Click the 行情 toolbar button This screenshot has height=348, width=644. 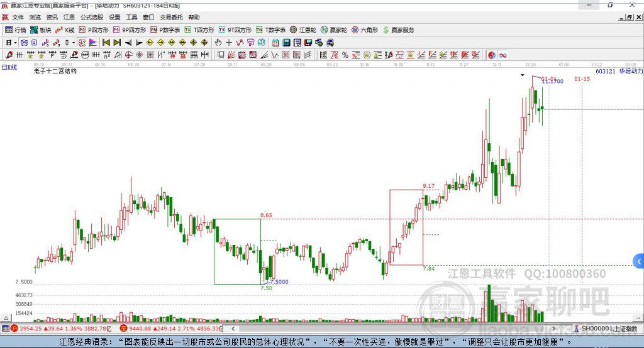click(x=16, y=30)
